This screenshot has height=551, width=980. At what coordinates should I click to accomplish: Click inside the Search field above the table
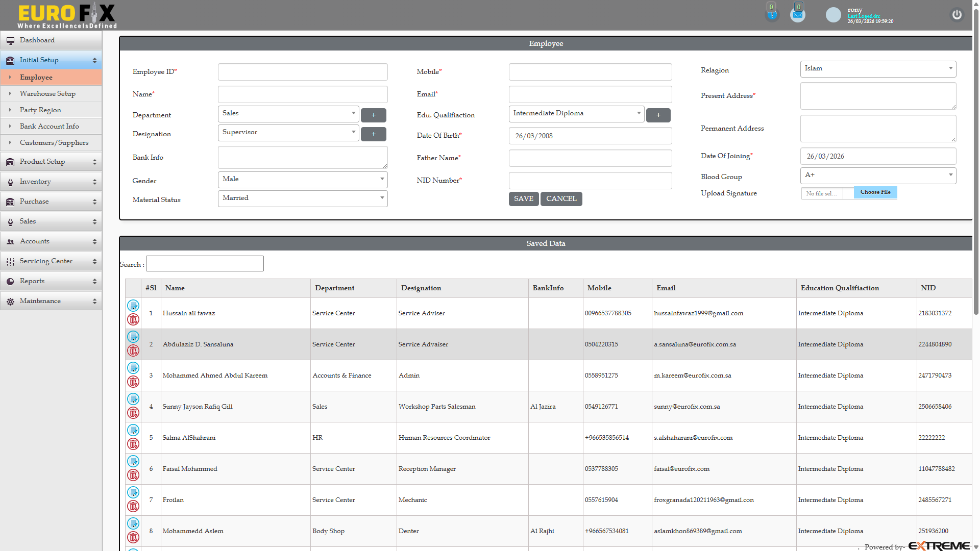[205, 263]
